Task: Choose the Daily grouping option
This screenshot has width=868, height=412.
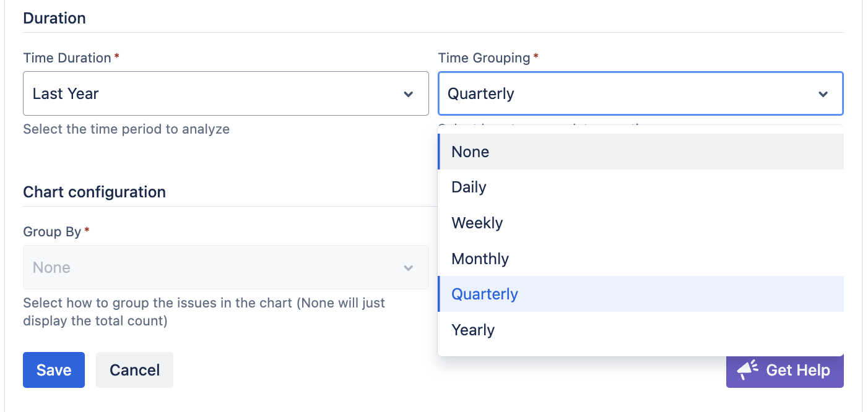Action: (469, 187)
